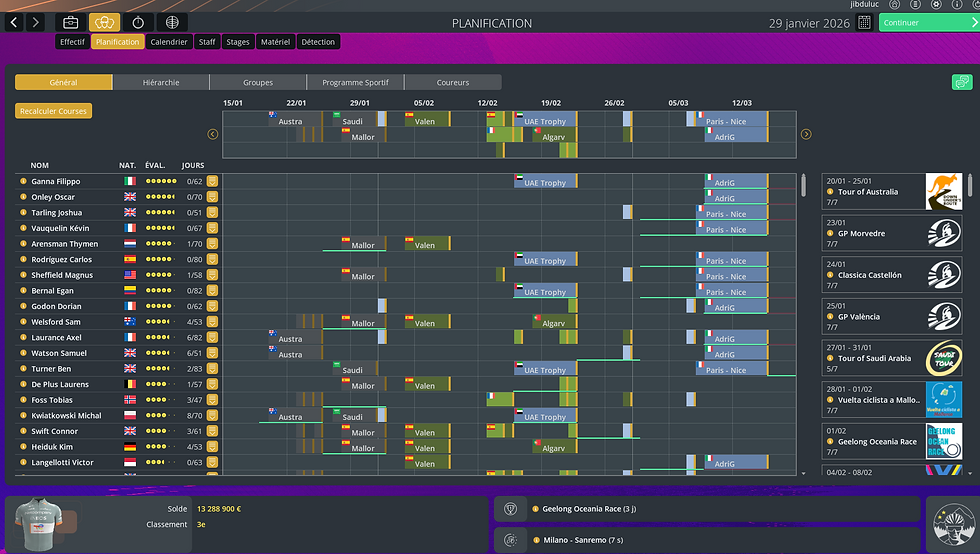Screen dimensions: 980x554
Task: Select Turner Ben's Saudi timeline block
Action: (354, 369)
